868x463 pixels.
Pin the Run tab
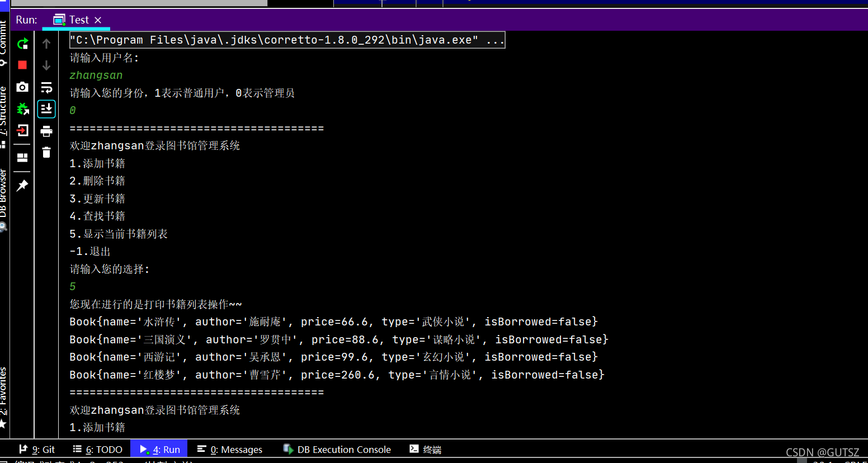click(x=22, y=185)
